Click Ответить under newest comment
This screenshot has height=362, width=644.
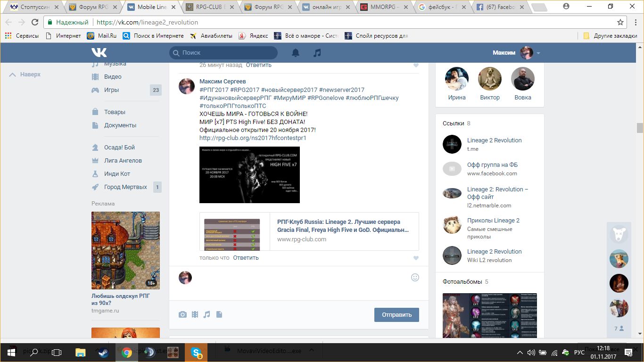(246, 258)
